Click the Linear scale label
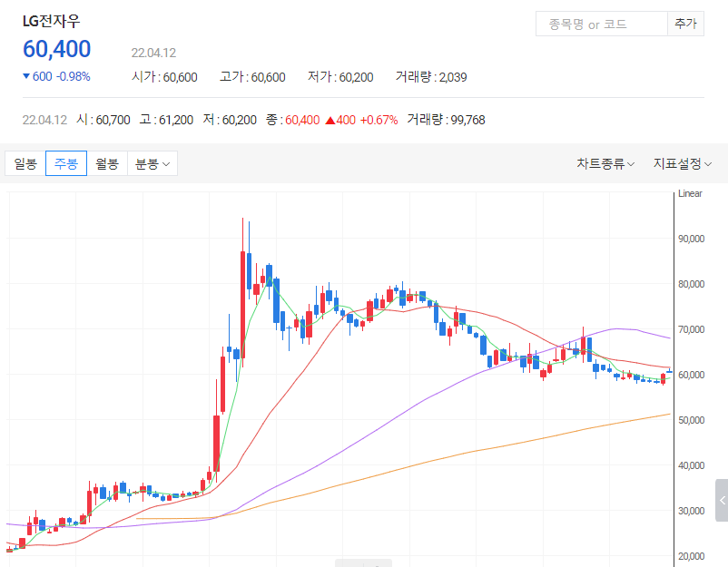 pos(690,193)
